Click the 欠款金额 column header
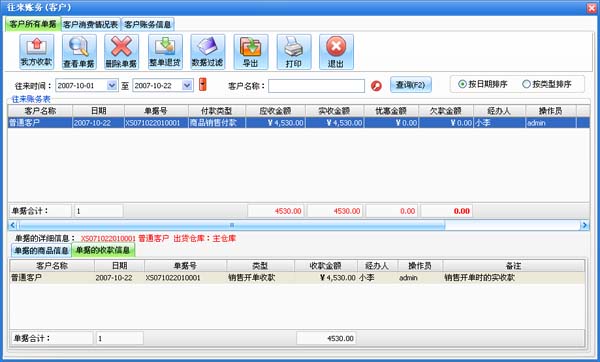Viewport: 600px width, 362px height. (446, 111)
